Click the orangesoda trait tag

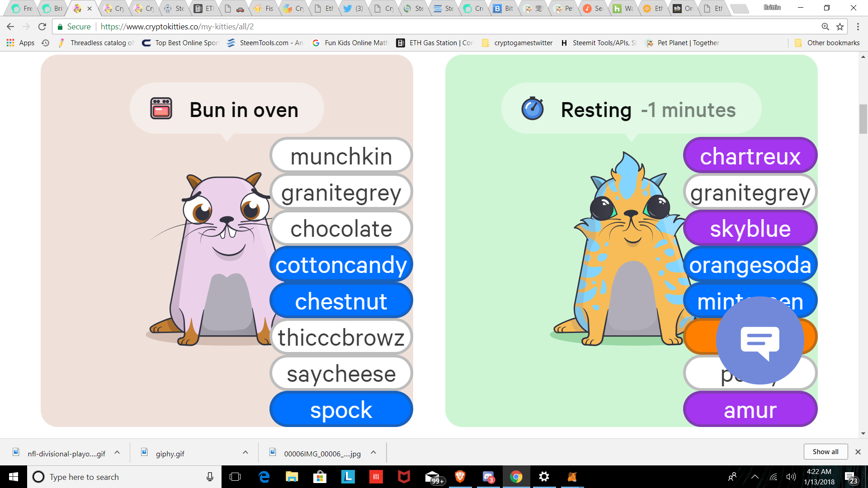pyautogui.click(x=750, y=264)
